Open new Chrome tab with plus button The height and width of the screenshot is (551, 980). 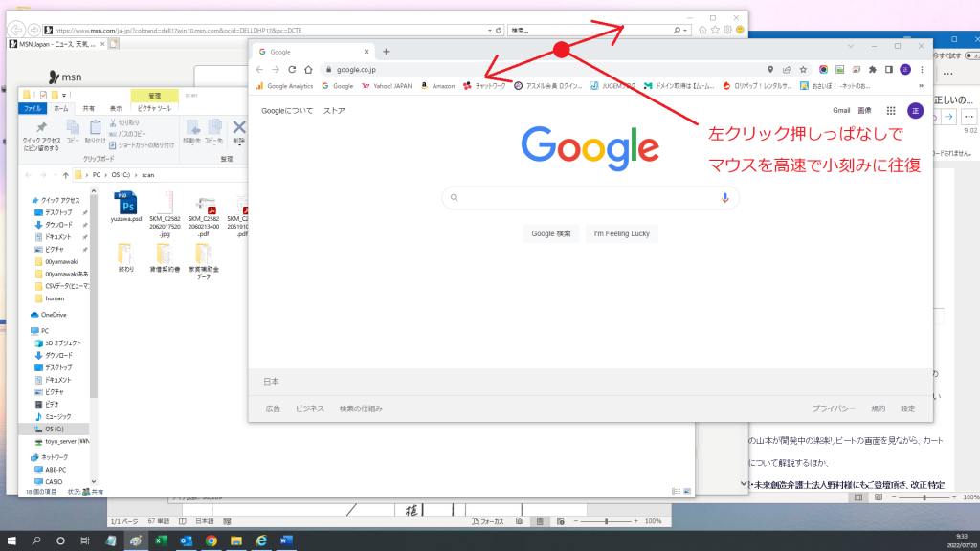(x=386, y=52)
